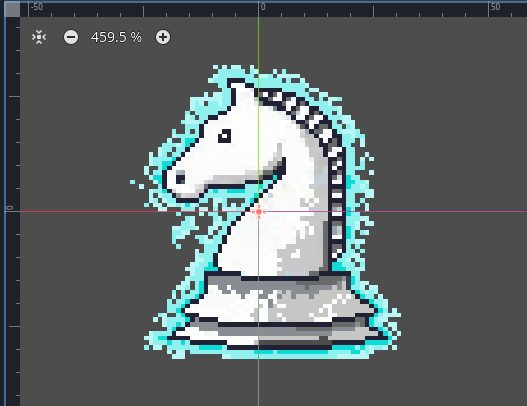527x406 pixels.
Task: Click the knight's nostril
Action: [x=180, y=177]
